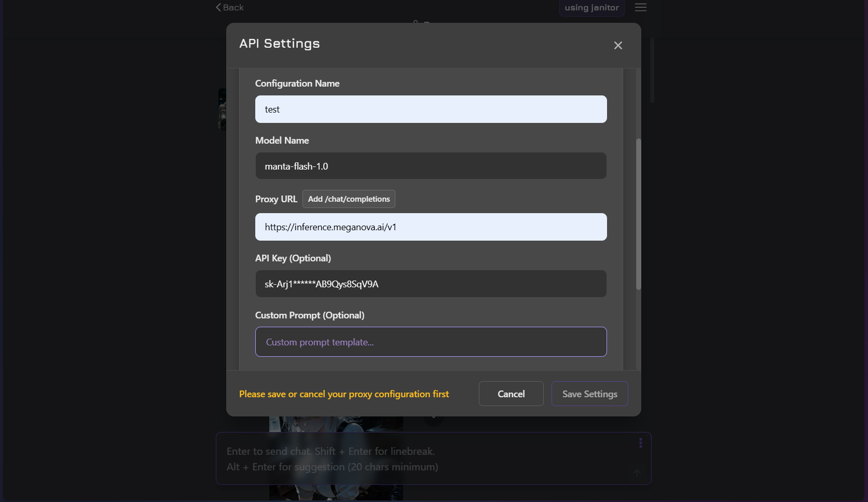Viewport: 868px width, 502px height.
Task: Click the page scrollbar behind the dialog
Action: click(x=652, y=70)
